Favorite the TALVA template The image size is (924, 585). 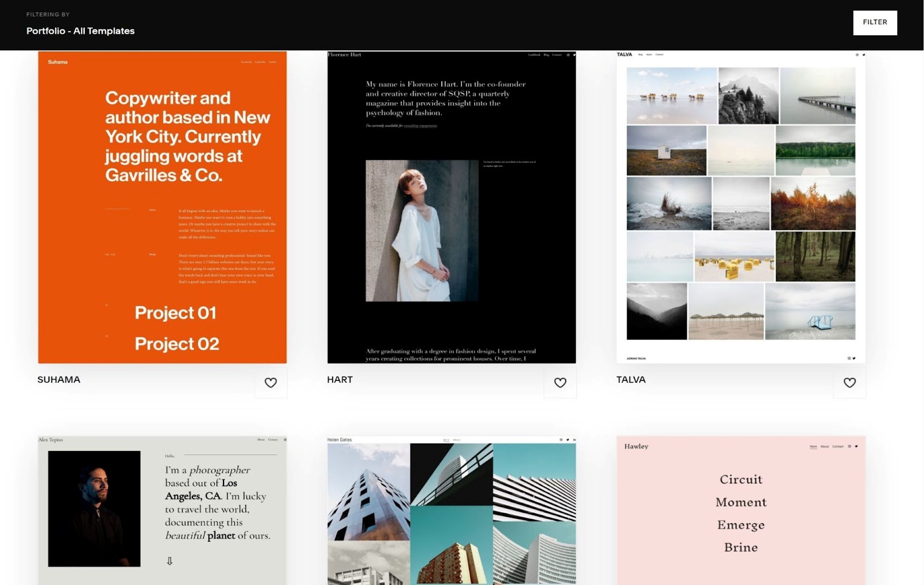pyautogui.click(x=849, y=382)
